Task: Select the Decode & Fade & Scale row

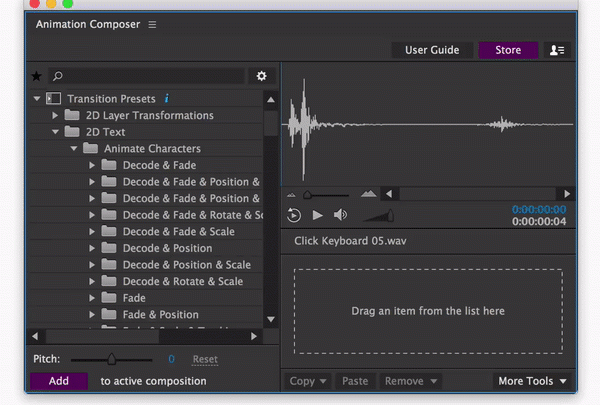Action: (146, 231)
